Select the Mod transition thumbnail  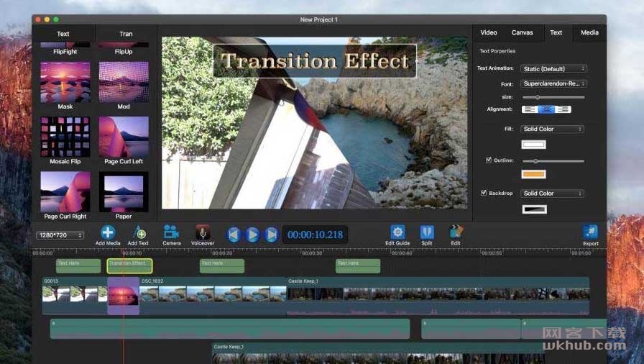(124, 82)
